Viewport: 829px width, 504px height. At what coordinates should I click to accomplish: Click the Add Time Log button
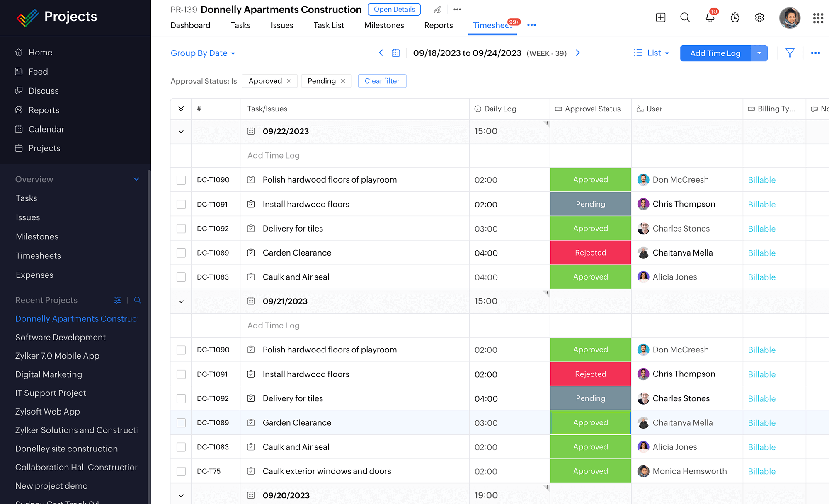click(x=715, y=53)
